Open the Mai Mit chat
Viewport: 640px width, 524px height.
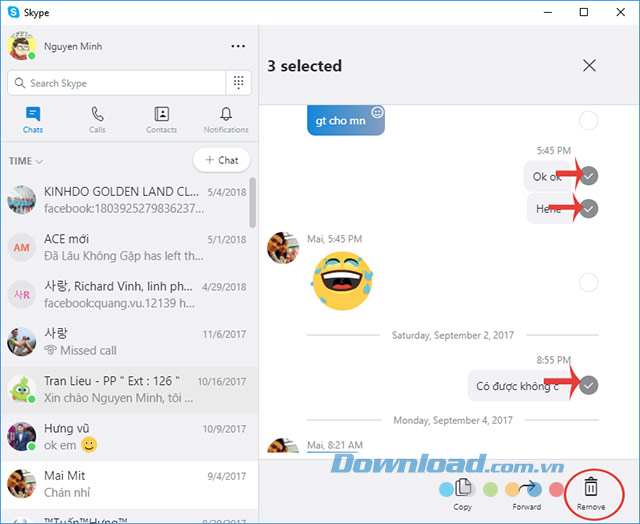(129, 484)
